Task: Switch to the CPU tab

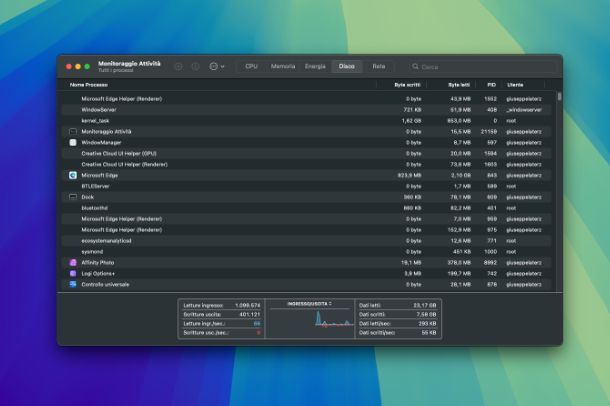Action: point(251,66)
